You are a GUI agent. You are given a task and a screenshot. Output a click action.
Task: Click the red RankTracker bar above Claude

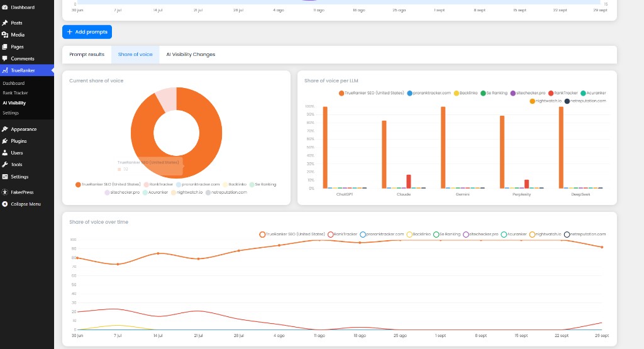coord(409,182)
